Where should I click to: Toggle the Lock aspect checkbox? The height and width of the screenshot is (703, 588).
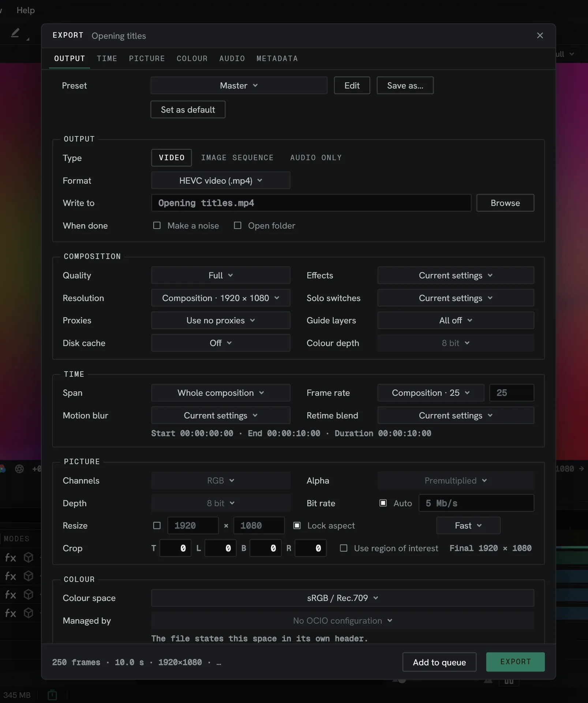[x=297, y=526]
